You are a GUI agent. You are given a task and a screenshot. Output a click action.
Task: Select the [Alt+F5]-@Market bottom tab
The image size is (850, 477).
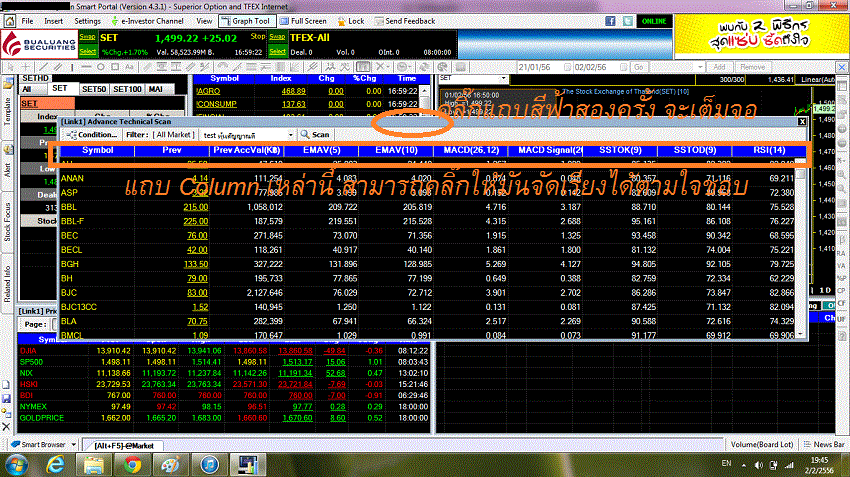pyautogui.click(x=124, y=446)
